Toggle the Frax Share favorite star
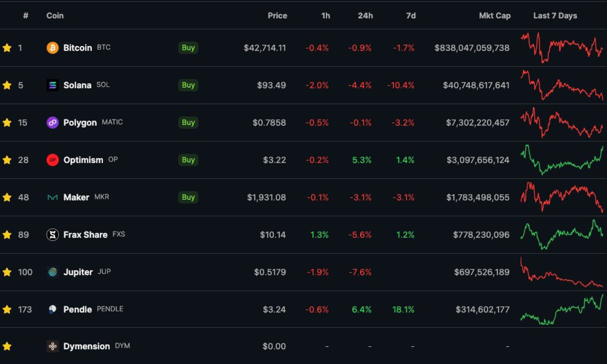 pyautogui.click(x=7, y=234)
